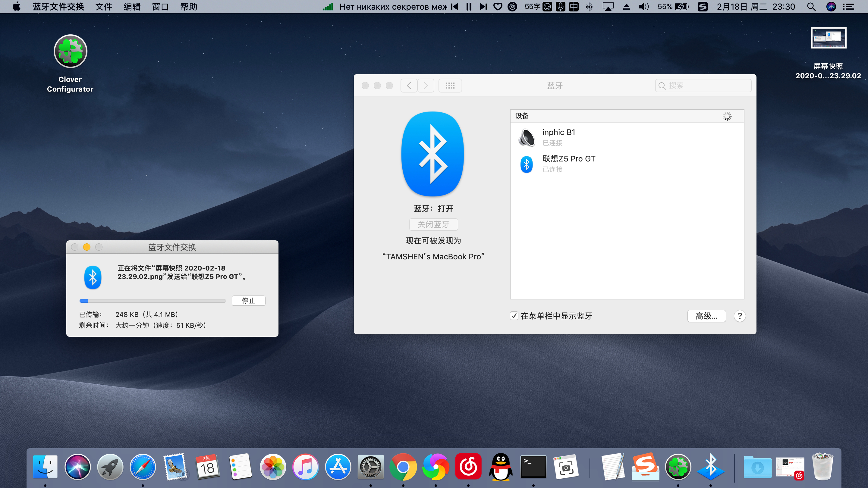The width and height of the screenshot is (868, 488).
Task: Show all preferences grid button
Action: pos(450,86)
